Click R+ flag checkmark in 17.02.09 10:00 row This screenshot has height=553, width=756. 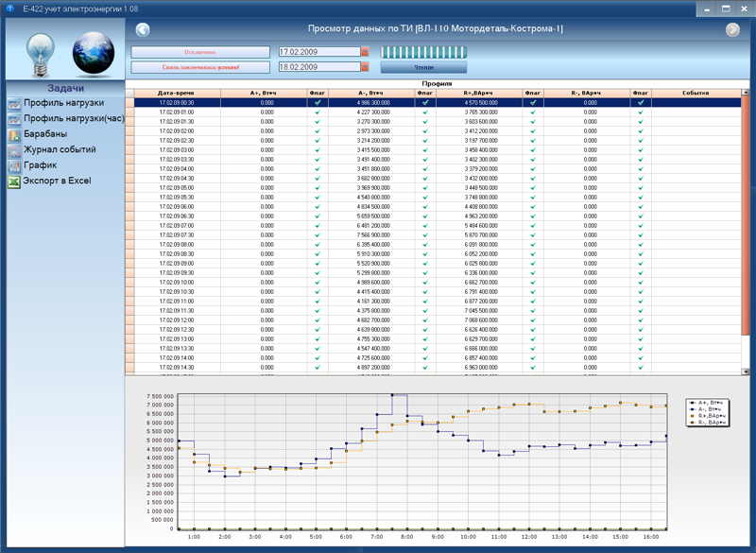point(533,283)
